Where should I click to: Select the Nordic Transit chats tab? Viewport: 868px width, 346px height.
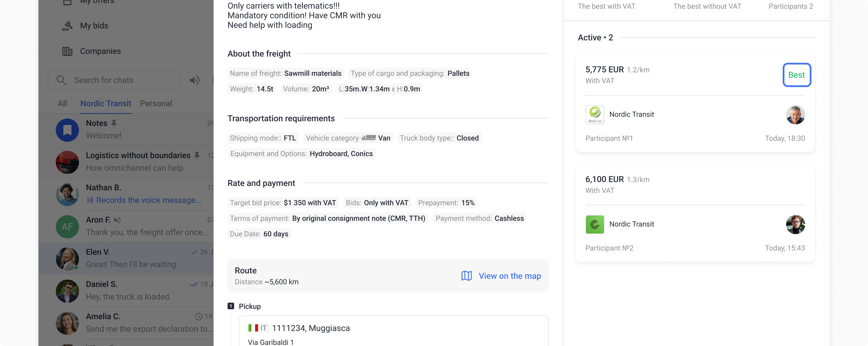pos(106,103)
